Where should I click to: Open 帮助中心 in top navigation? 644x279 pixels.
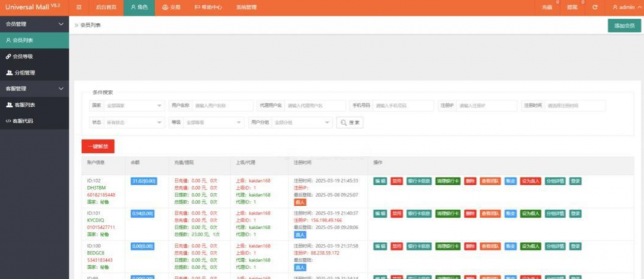208,8
